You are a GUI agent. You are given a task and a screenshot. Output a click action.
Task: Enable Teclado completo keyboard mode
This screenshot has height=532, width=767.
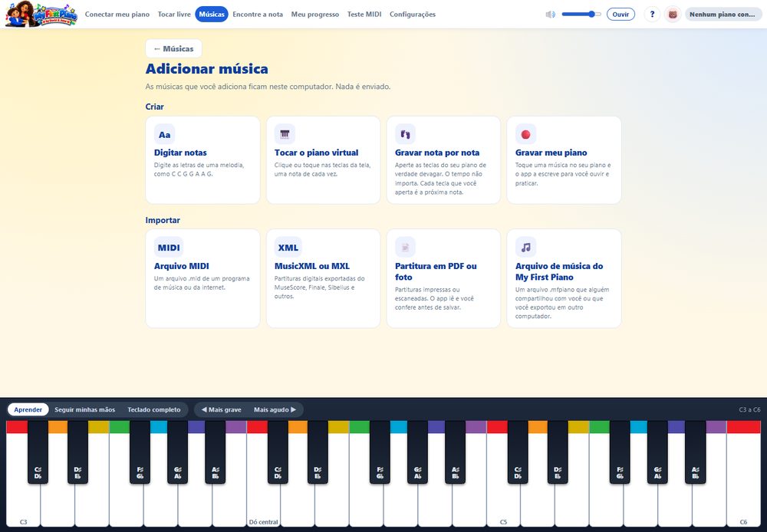(154, 410)
